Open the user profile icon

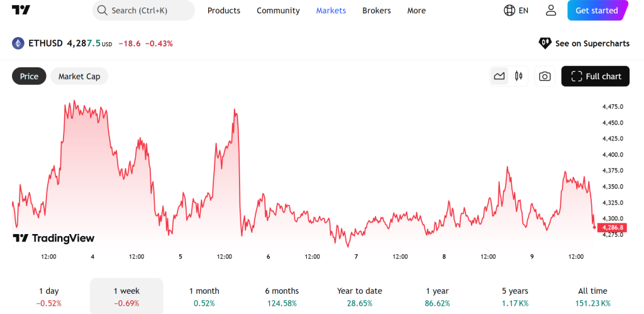click(551, 11)
